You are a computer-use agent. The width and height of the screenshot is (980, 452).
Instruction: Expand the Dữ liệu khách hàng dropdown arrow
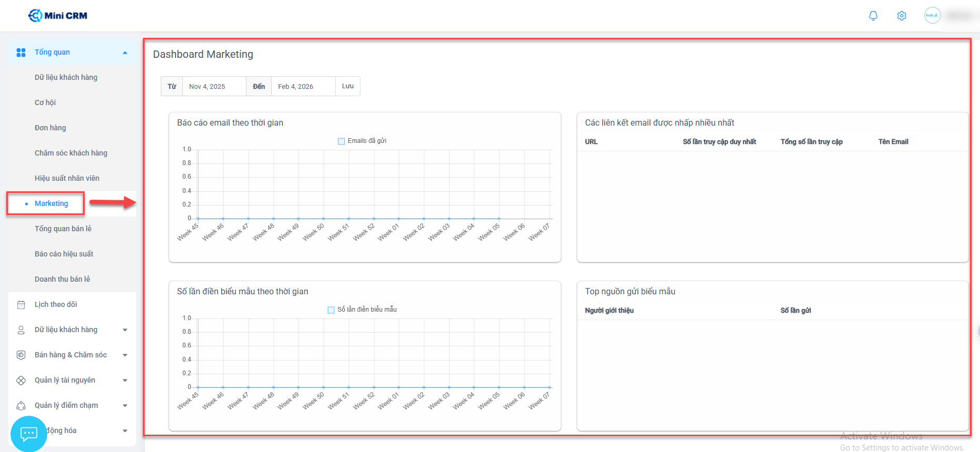125,330
